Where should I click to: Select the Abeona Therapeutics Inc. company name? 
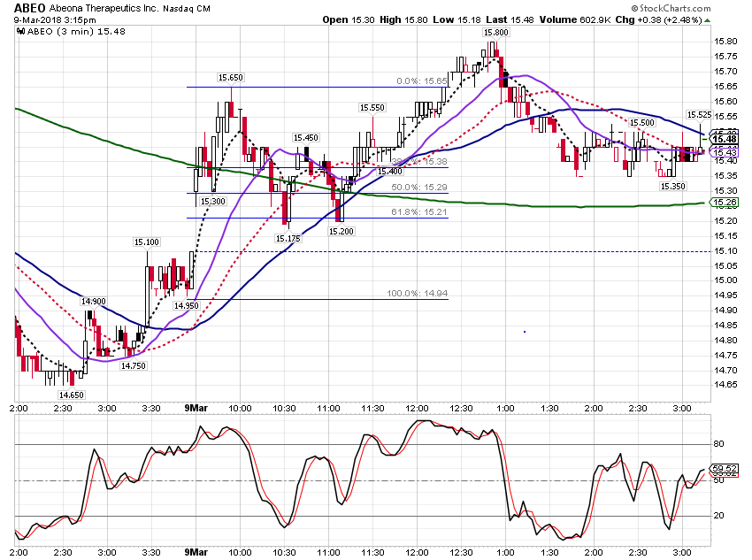click(x=104, y=8)
